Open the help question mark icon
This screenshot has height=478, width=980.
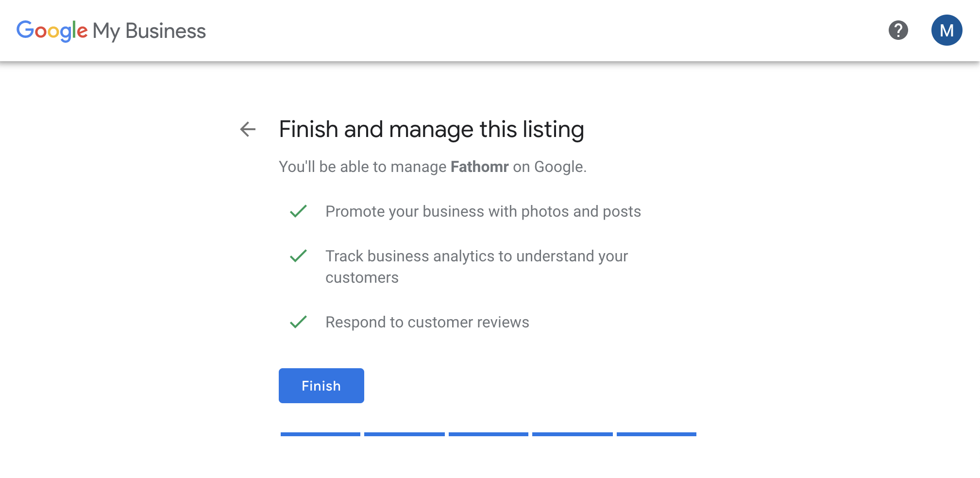[x=898, y=30]
